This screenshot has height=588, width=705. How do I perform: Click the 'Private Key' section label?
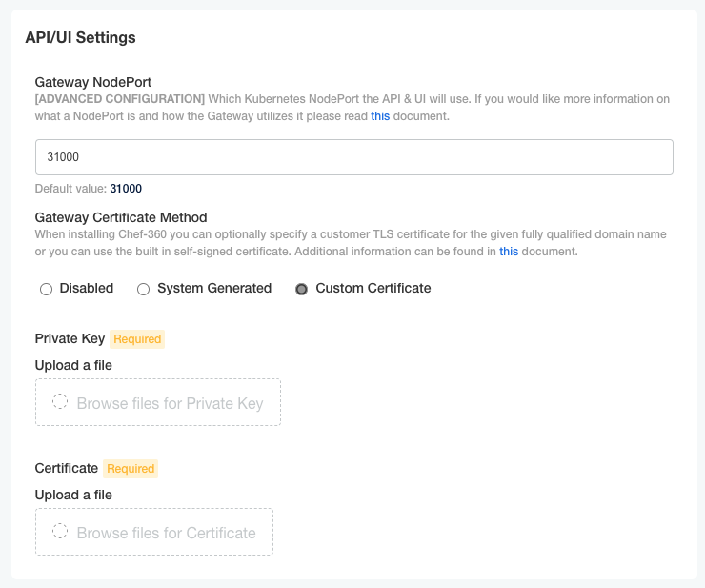tap(70, 338)
